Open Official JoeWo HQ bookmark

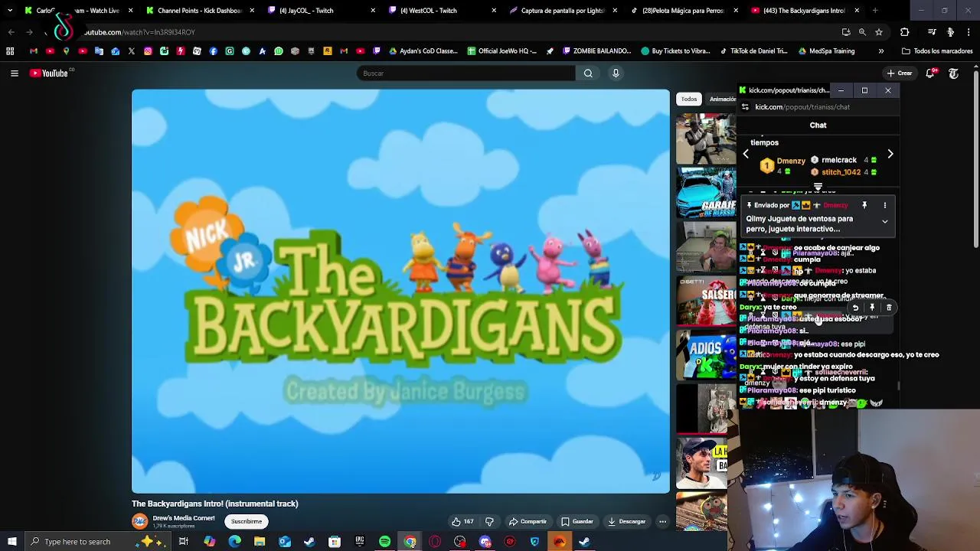[x=501, y=51]
